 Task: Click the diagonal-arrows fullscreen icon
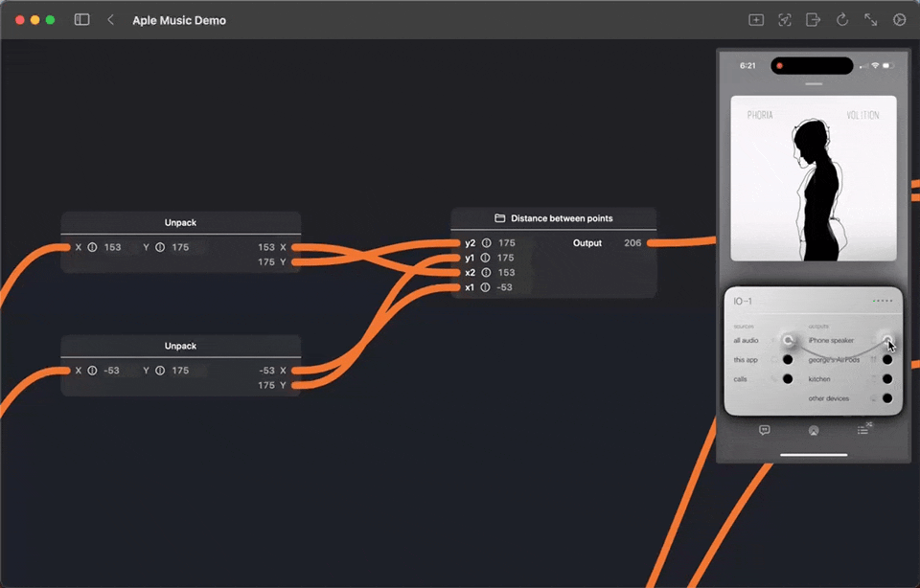[871, 19]
